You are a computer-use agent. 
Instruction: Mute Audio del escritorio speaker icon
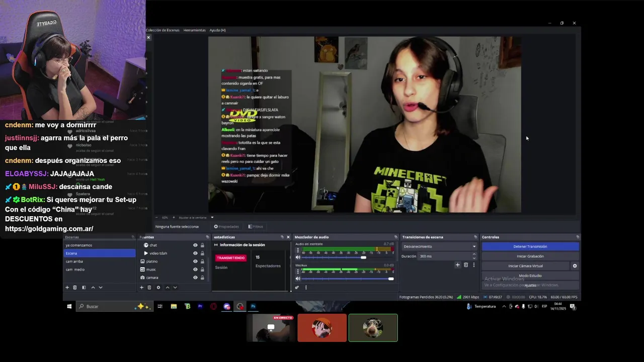tap(297, 257)
